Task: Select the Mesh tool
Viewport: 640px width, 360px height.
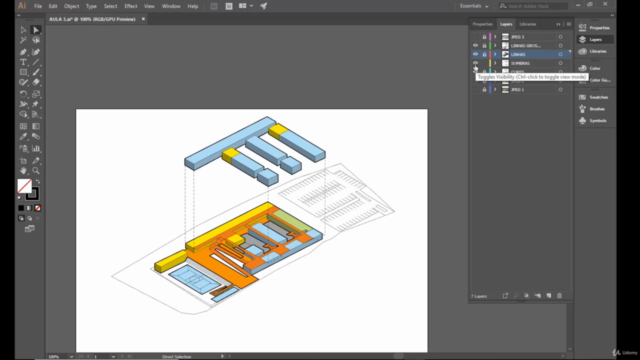Action: click(23, 126)
